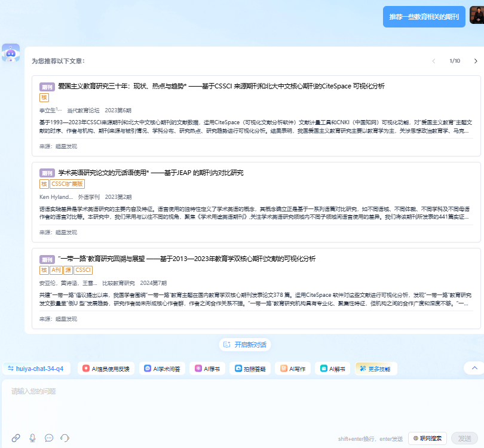
Task: Select the AI荐书 skill tab
Action: (209, 369)
